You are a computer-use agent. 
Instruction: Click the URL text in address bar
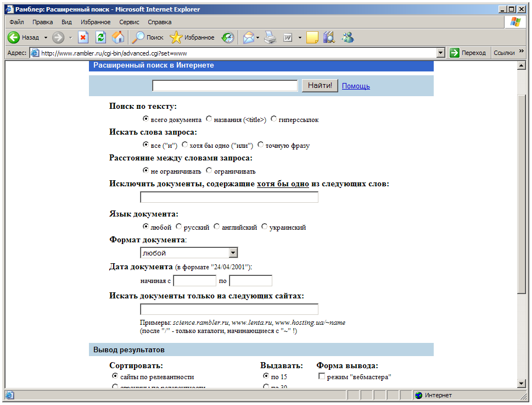[114, 53]
